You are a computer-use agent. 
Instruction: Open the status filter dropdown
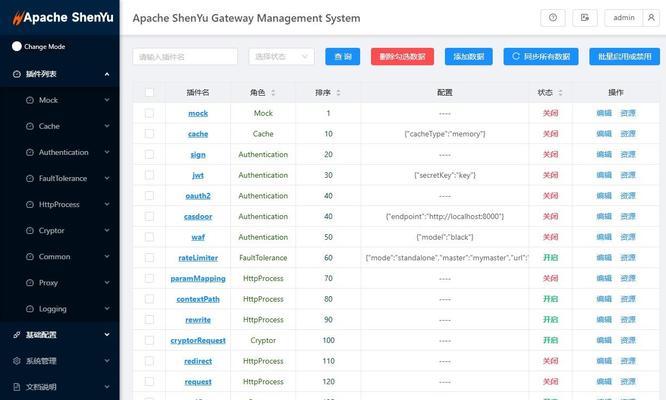(281, 56)
